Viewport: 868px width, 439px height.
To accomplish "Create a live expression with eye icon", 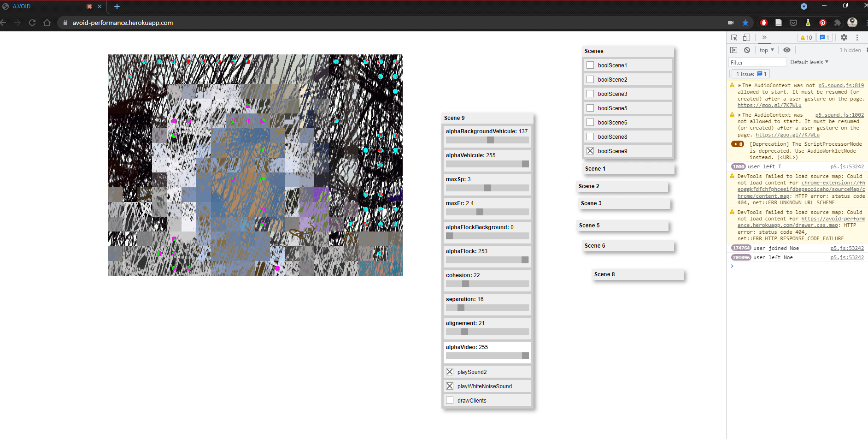I will pos(787,50).
